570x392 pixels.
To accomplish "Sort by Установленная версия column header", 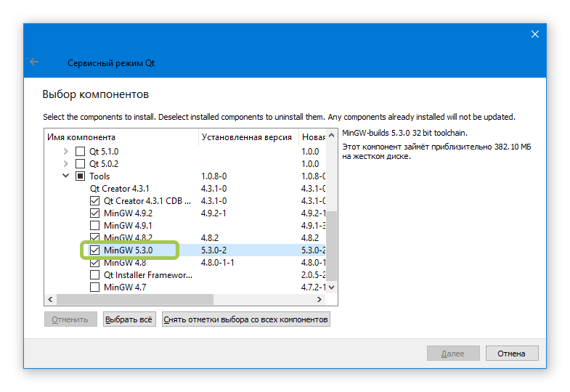I will click(x=248, y=137).
